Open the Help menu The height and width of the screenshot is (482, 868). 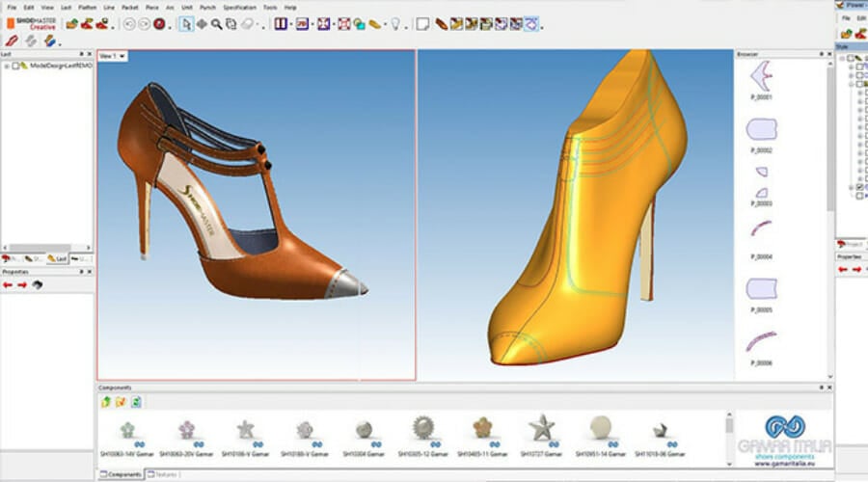(290, 7)
